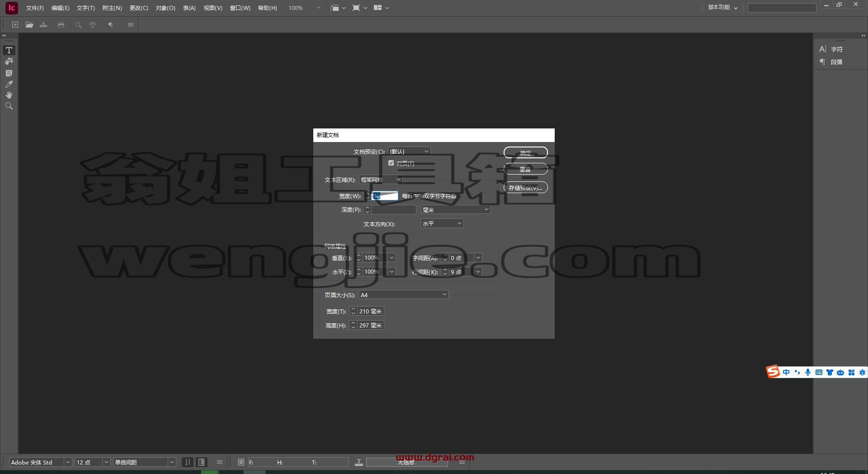The image size is (868, 474).
Task: Select the Eyedropper tool
Action: coord(9,84)
